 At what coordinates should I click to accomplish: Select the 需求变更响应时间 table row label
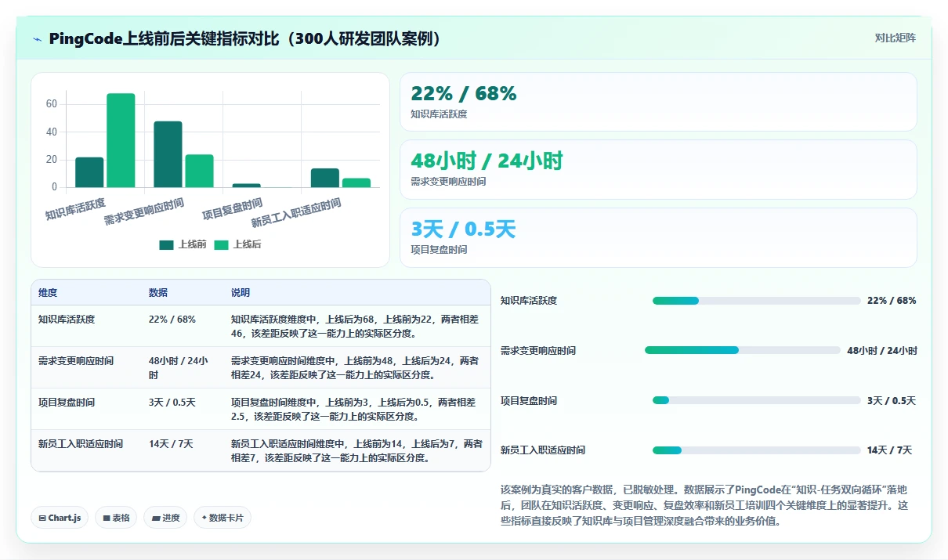tap(76, 361)
